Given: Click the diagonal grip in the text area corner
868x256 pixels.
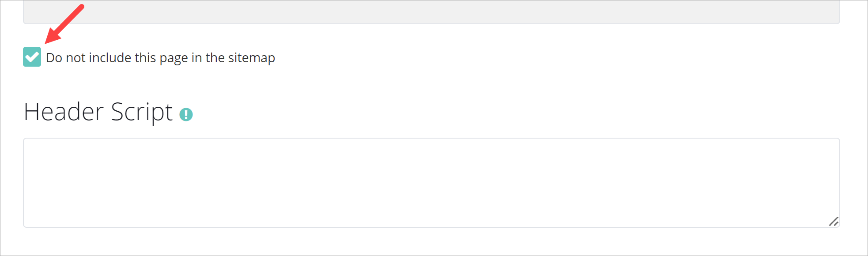Looking at the screenshot, I should pyautogui.click(x=833, y=222).
